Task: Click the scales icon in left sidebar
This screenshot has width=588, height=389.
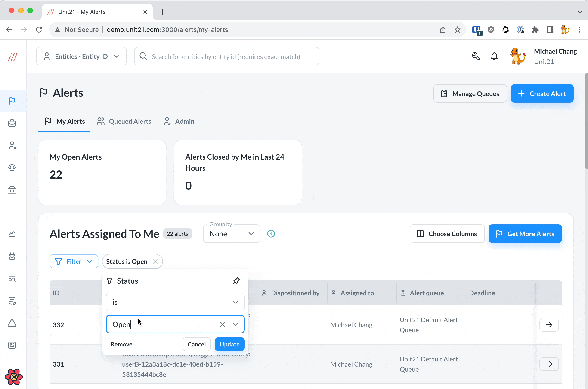Action: tap(12, 167)
